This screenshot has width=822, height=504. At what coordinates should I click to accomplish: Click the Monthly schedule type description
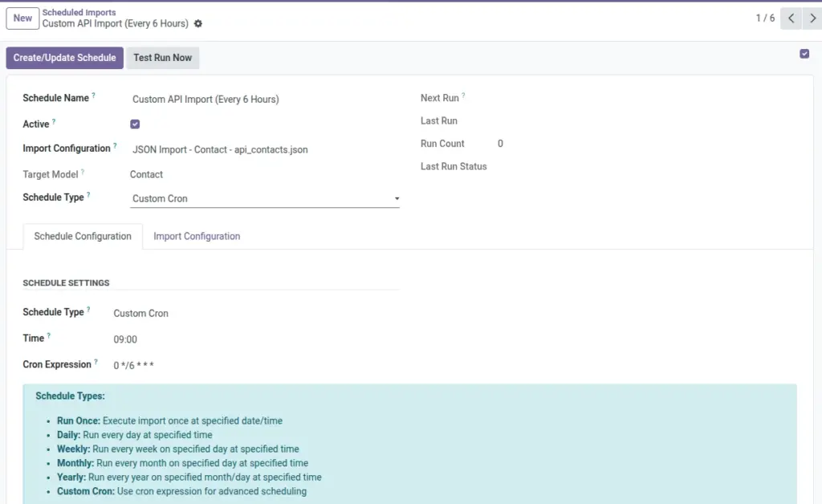coord(182,463)
